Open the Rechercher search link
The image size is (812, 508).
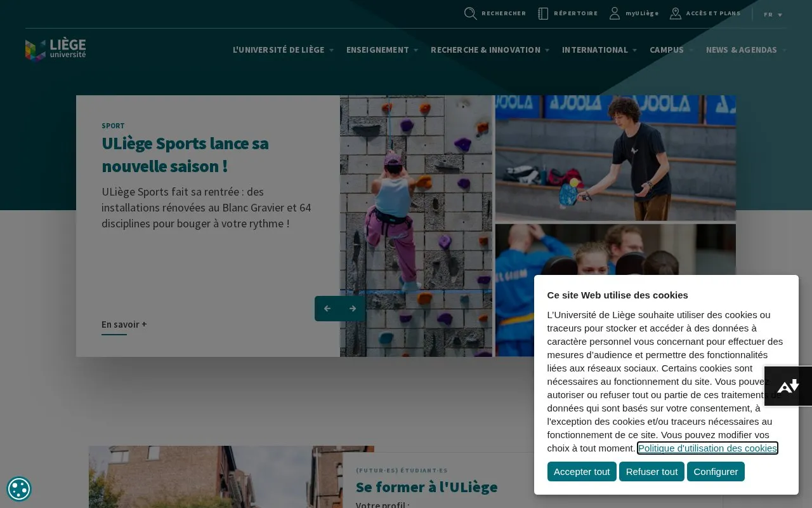(504, 13)
